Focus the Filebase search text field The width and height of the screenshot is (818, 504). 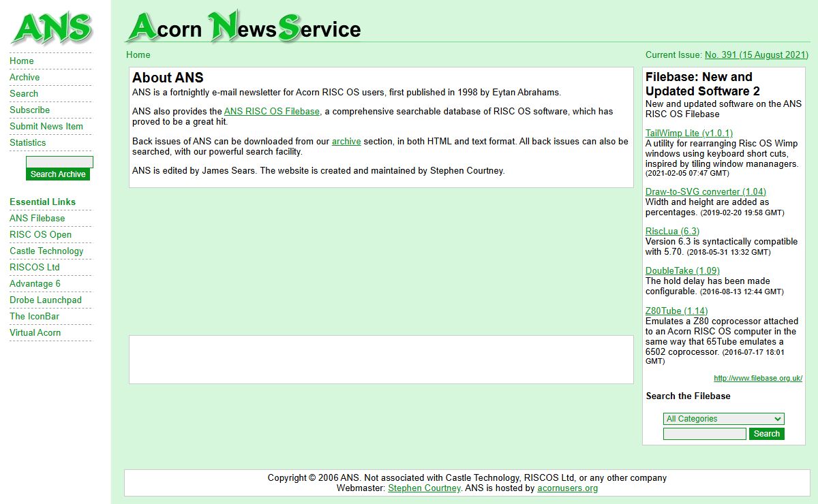(705, 434)
